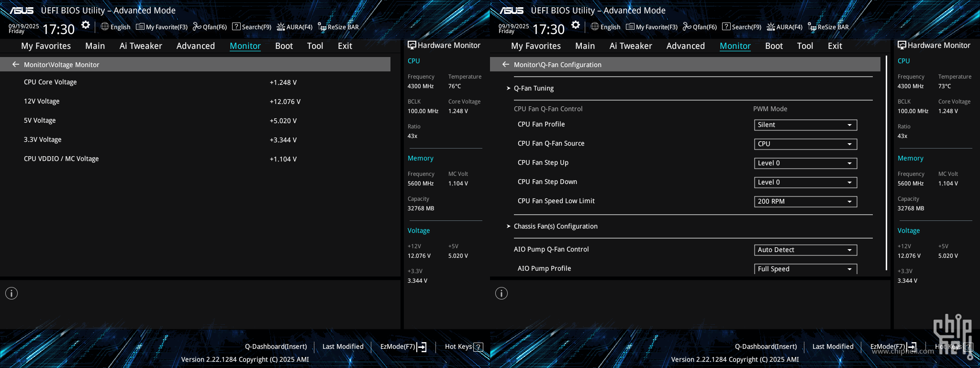
Task: Select CPU VDDIO / MC Voltage row
Action: click(195, 159)
